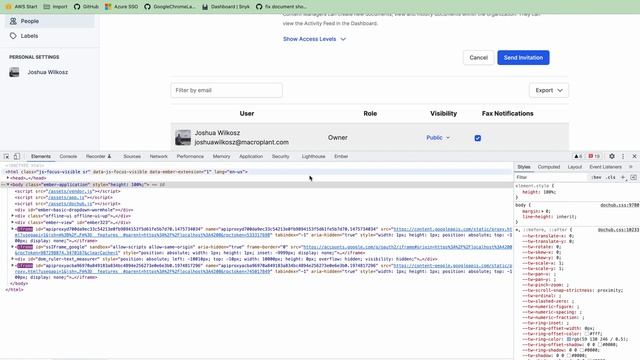Expand the offline-ui div node
Screen dimensions: 640x360
click(x=13, y=216)
